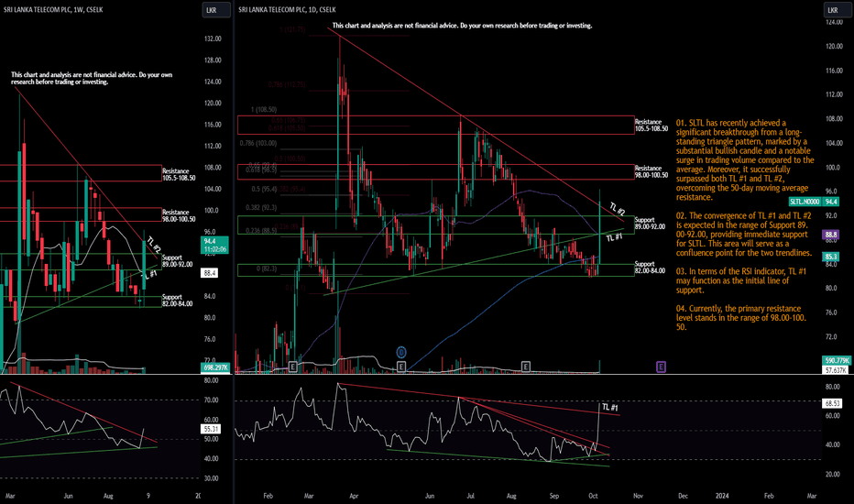Select the Support 89.00-92.00 label on the weekly chart
The width and height of the screenshot is (854, 504).
pos(177,260)
